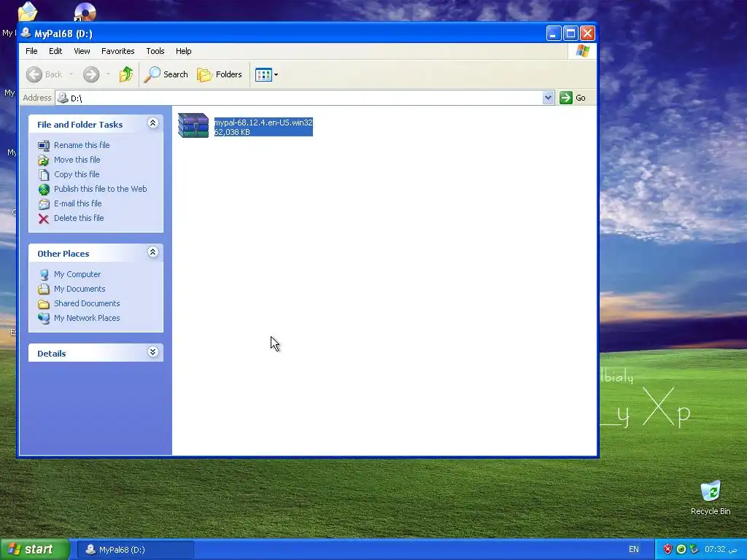Click the system tray clock
This screenshot has height=560, width=747.
[721, 549]
